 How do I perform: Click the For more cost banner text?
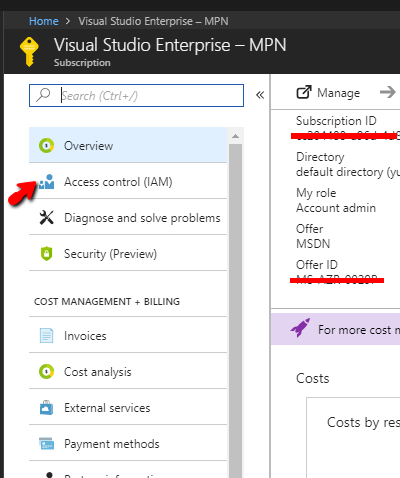click(359, 330)
